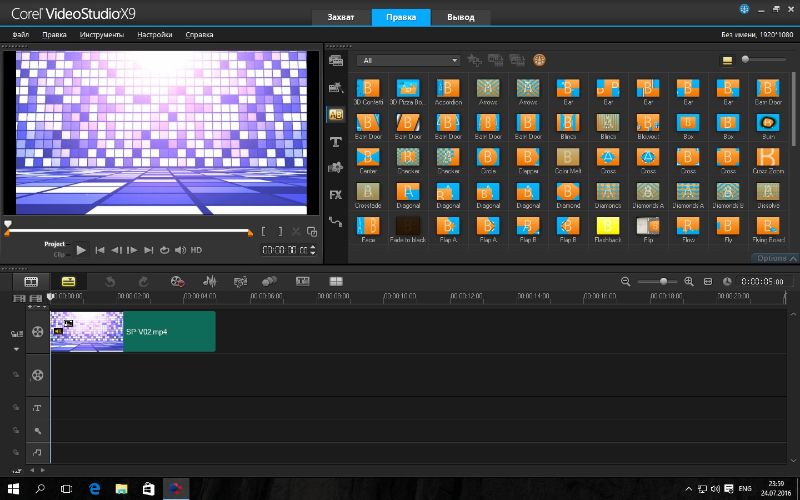Switch to Storyboard view
The height and width of the screenshot is (500, 800).
pyautogui.click(x=31, y=281)
